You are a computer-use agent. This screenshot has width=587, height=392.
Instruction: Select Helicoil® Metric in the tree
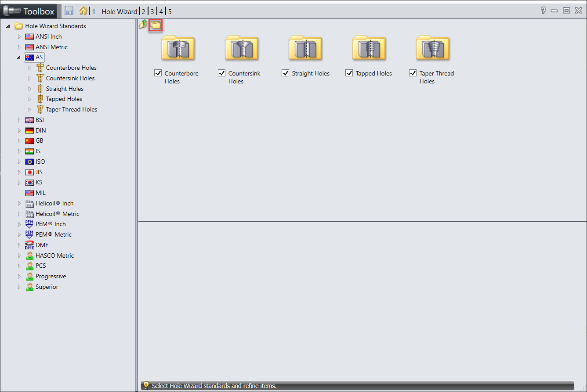57,214
